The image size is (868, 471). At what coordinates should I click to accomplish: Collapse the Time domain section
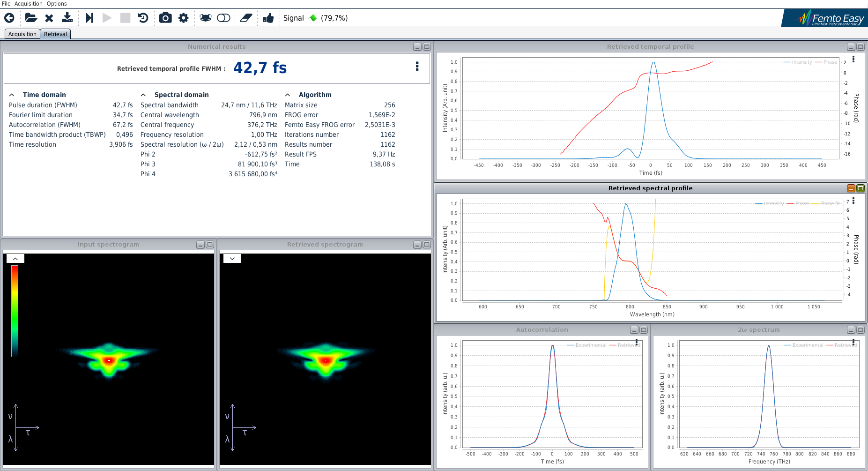point(12,95)
